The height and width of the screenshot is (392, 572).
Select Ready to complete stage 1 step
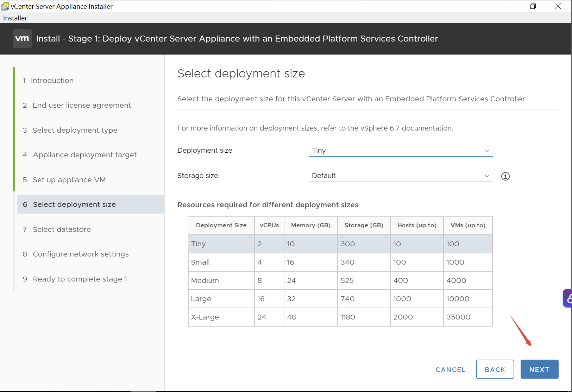tap(75, 279)
